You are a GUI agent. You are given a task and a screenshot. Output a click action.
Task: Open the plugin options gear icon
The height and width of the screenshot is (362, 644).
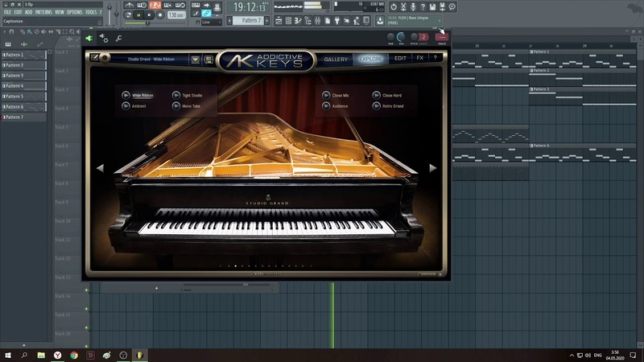pyautogui.click(x=104, y=38)
